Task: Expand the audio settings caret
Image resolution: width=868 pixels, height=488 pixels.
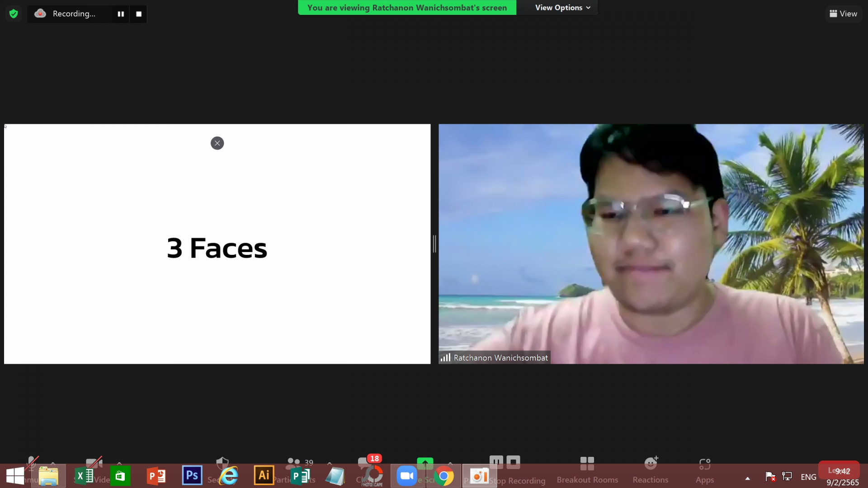Action: click(x=53, y=464)
